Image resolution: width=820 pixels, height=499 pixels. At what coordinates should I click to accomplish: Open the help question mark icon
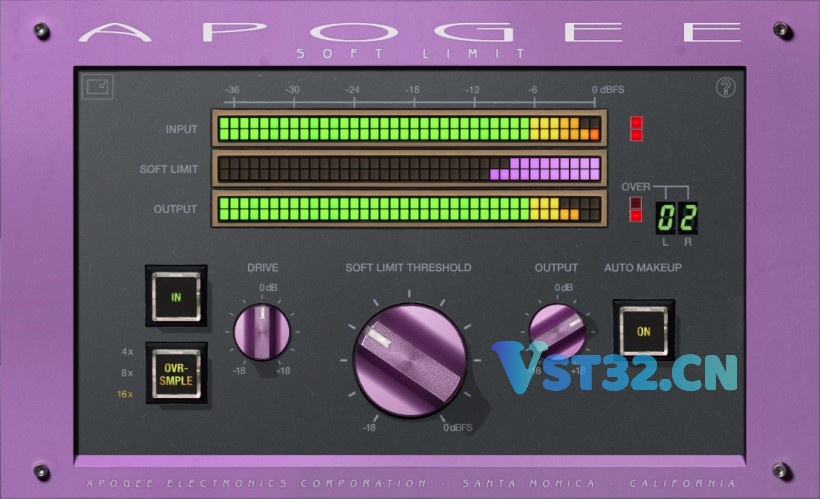725,87
